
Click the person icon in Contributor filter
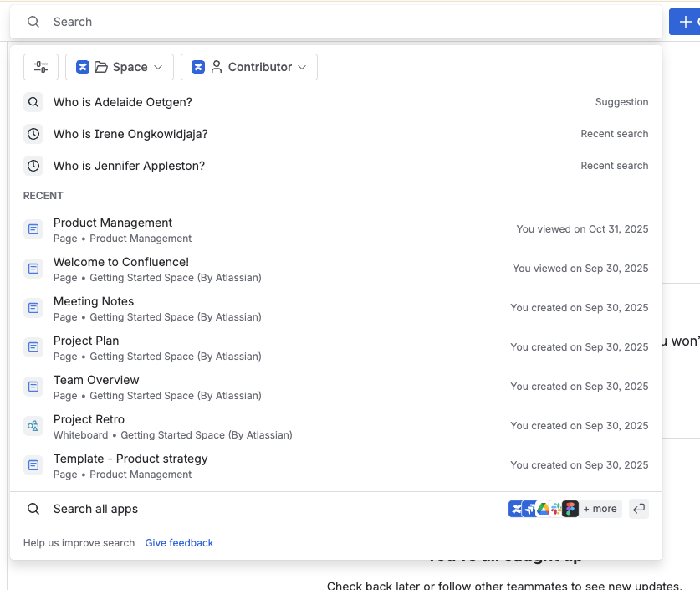pyautogui.click(x=217, y=67)
